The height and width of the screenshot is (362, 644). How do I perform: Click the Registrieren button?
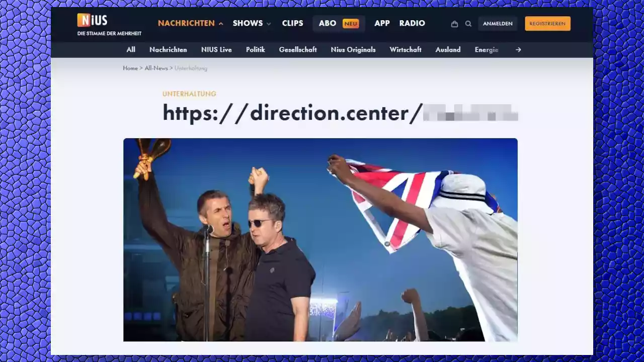[x=547, y=24]
